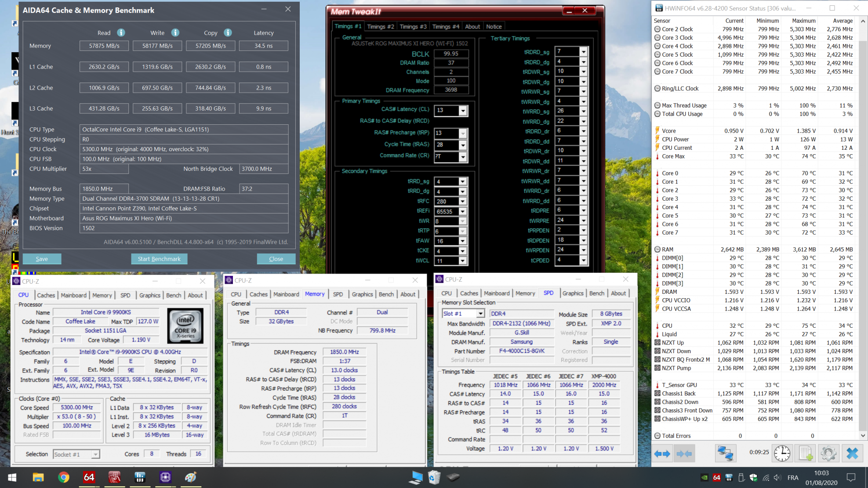Open CAS# Latency (CL) dropdown in Mem TweakIt
The width and height of the screenshot is (868, 488).
coord(463,111)
